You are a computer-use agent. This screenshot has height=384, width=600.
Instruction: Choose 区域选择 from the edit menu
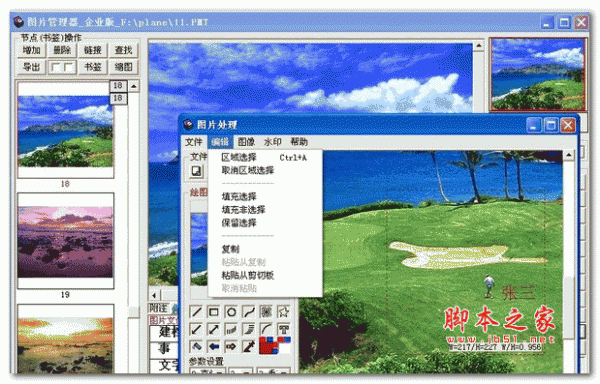[265, 157]
